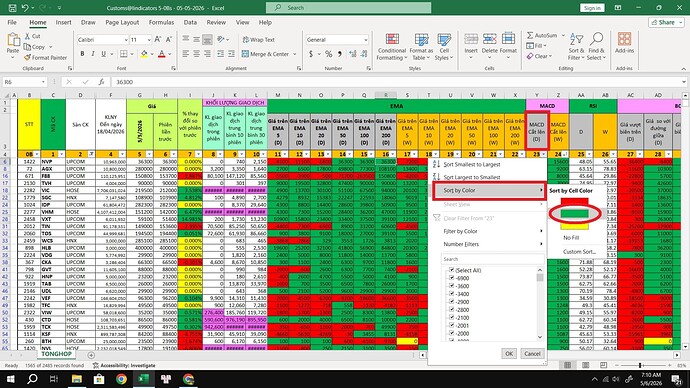Open Find & Select
The height and width of the screenshot is (388, 690).
(596, 47)
